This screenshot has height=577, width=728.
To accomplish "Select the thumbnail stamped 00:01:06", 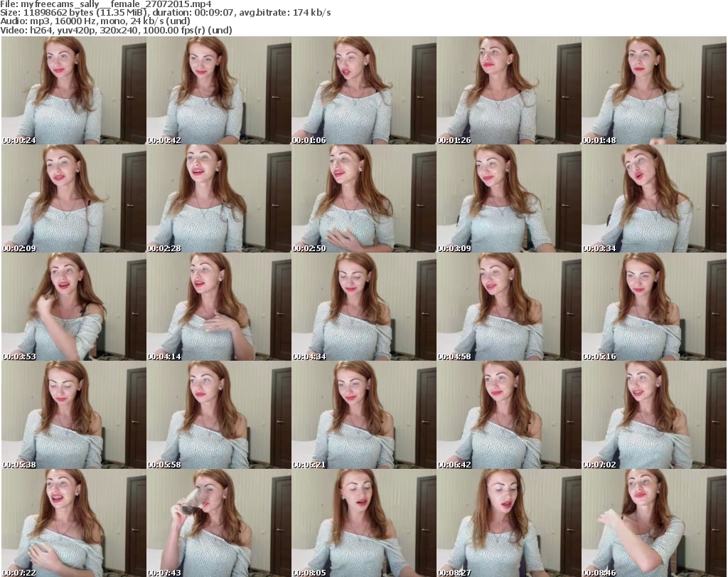I will (363, 90).
